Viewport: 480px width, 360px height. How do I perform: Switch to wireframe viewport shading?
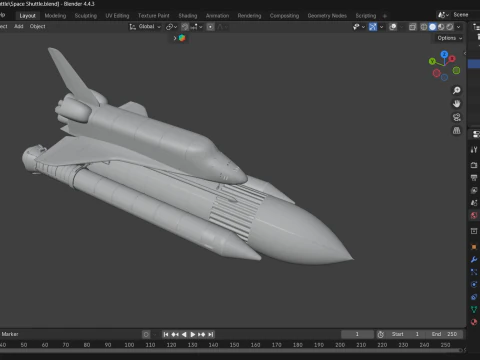tap(424, 27)
